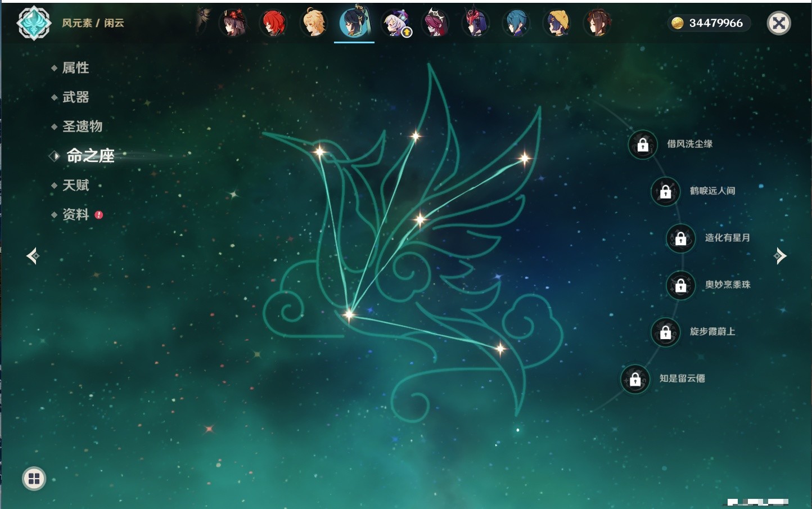This screenshot has width=812, height=509.
Task: Open locked constellation 借风洗尘缘
Action: 643,145
